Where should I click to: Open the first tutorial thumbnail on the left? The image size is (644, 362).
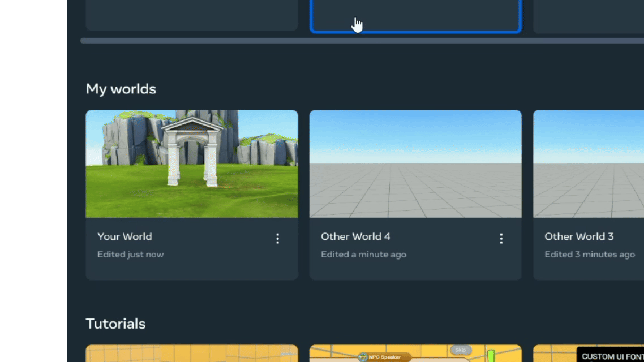pyautogui.click(x=191, y=354)
